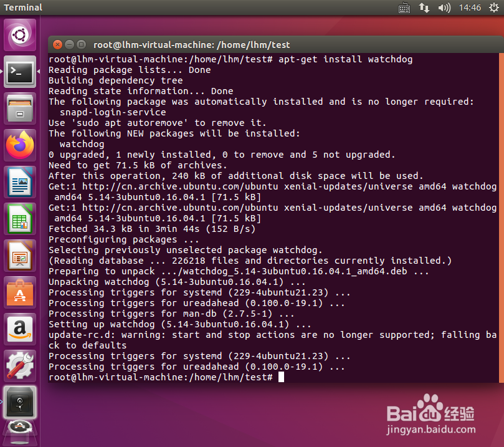Launch Firefox web browser

pos(20,145)
